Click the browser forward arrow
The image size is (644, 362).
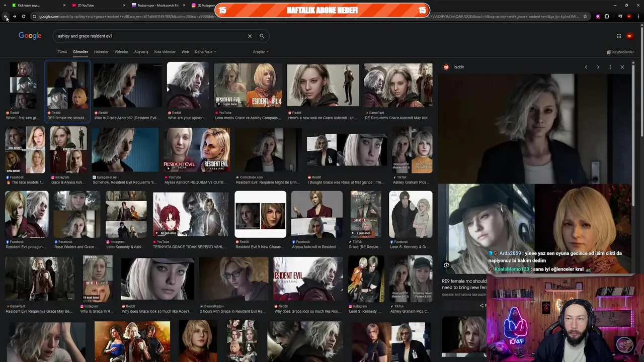(x=15, y=17)
